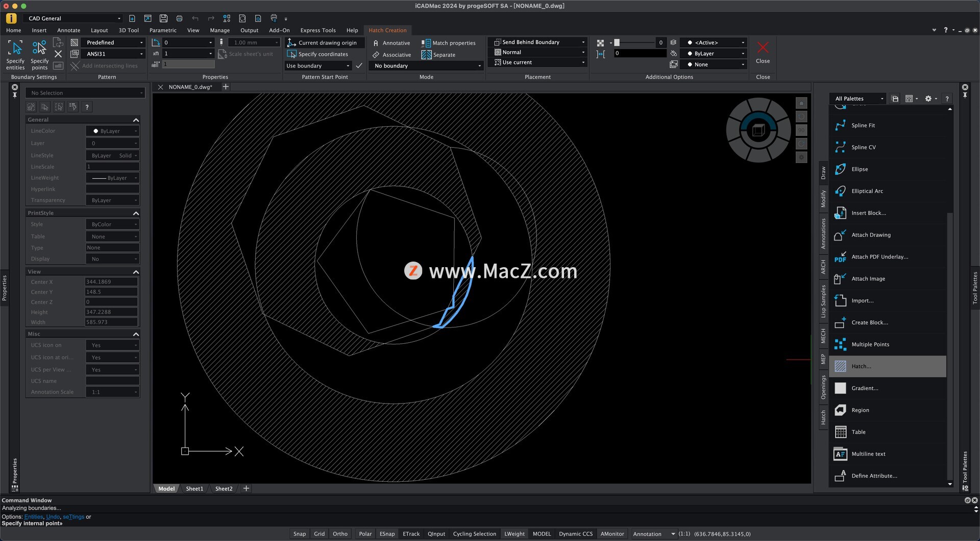This screenshot has height=541, width=980.
Task: Open CAD General workspace dropdown
Action: 73,18
